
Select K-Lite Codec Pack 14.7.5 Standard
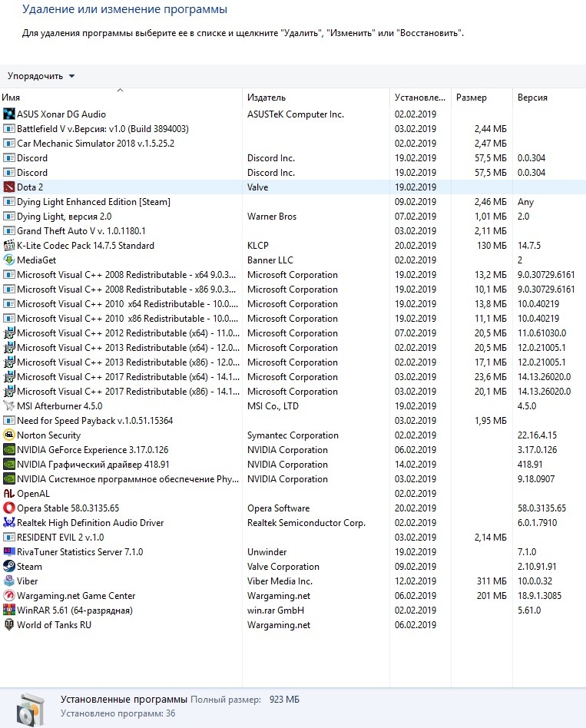pyautogui.click(x=85, y=246)
